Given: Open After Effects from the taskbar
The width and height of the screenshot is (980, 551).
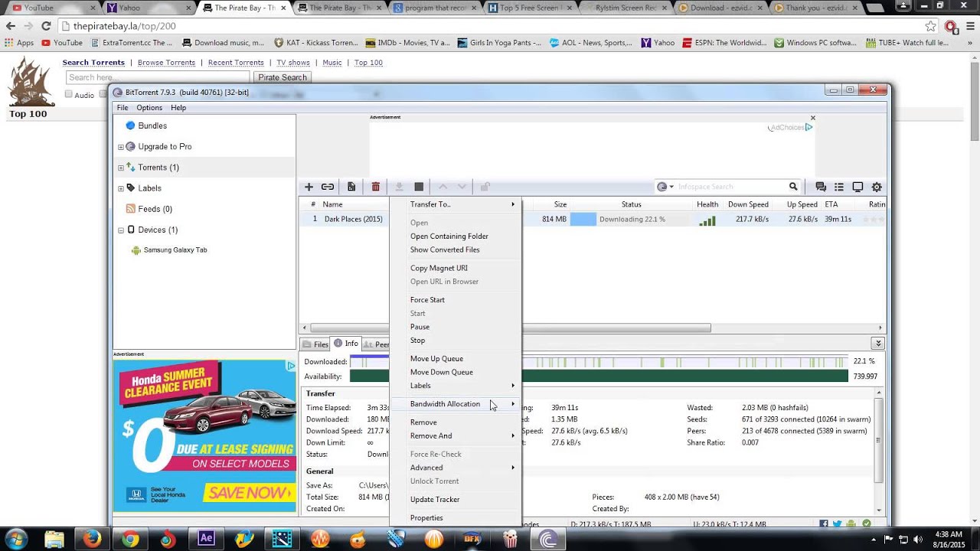Looking at the screenshot, I should (x=206, y=539).
